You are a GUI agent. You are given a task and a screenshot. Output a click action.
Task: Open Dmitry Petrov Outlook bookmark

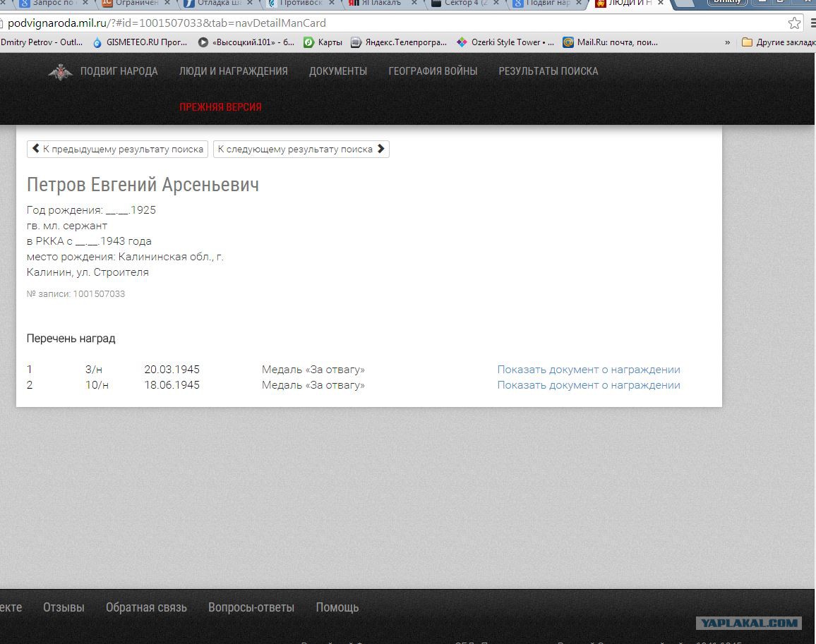point(42,42)
